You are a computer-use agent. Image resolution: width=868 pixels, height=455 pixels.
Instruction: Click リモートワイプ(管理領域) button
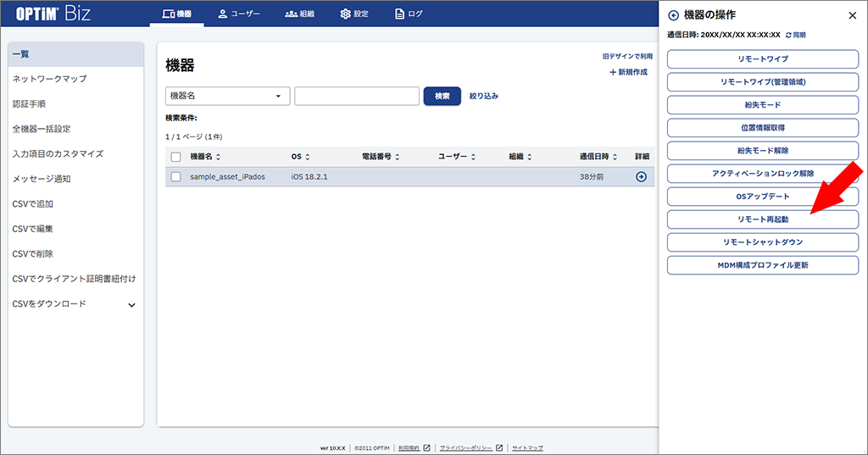(763, 82)
